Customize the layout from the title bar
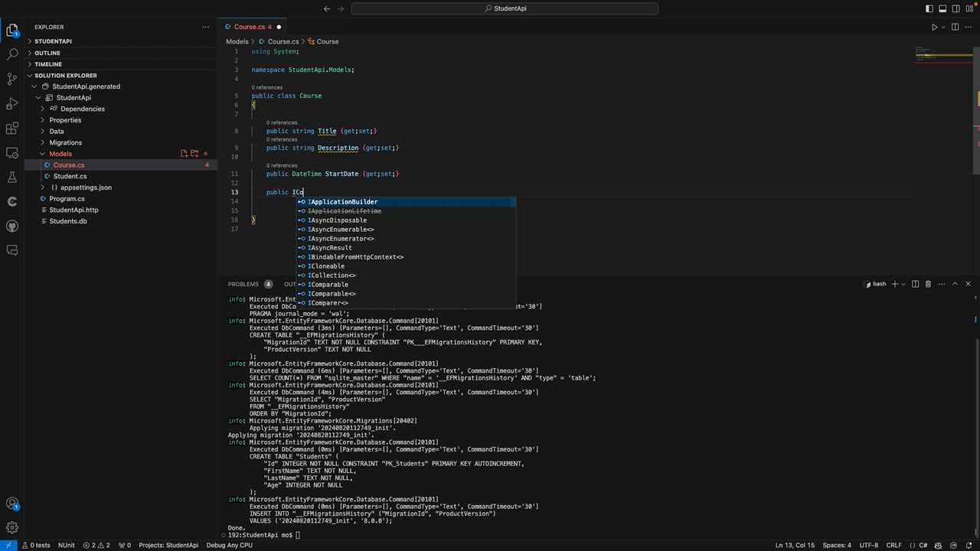980x551 pixels. [971, 8]
